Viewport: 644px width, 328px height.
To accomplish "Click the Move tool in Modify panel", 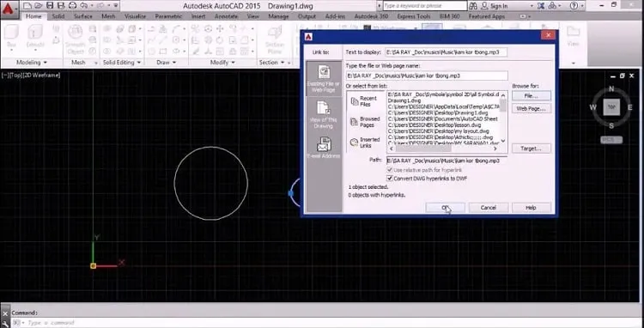I will 220,28.
